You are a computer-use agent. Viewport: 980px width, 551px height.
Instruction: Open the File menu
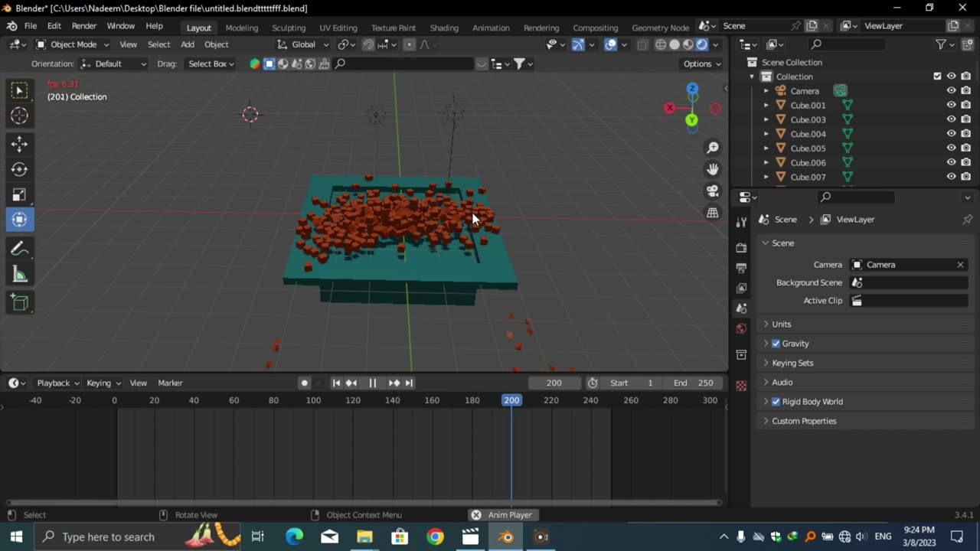point(31,26)
